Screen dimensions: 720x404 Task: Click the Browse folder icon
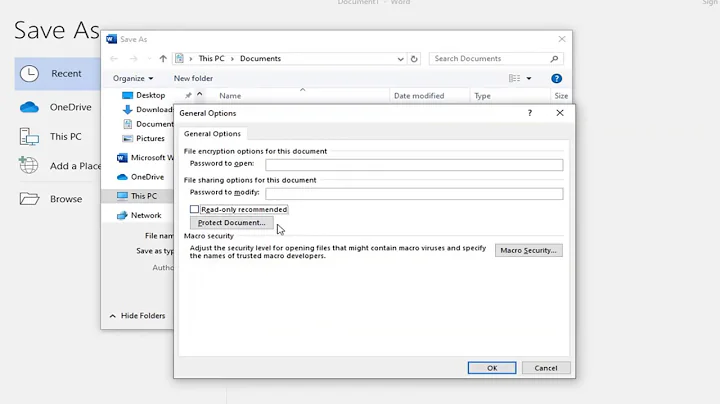pyautogui.click(x=29, y=199)
